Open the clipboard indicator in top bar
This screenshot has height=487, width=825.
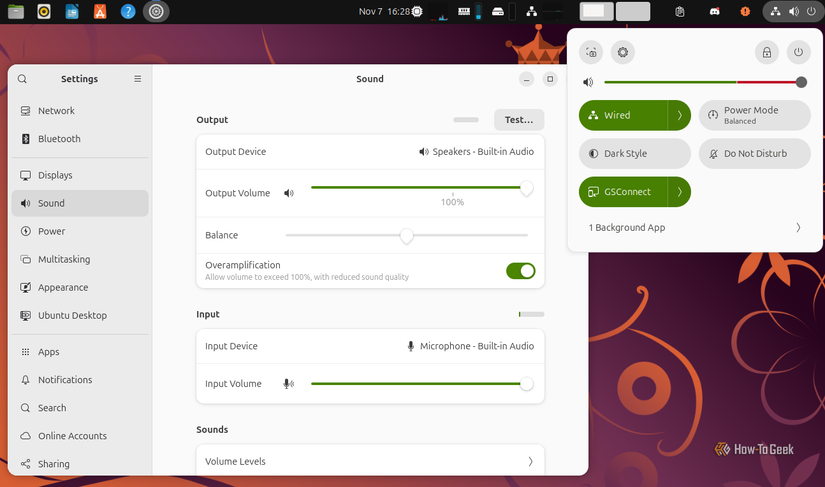pos(680,12)
